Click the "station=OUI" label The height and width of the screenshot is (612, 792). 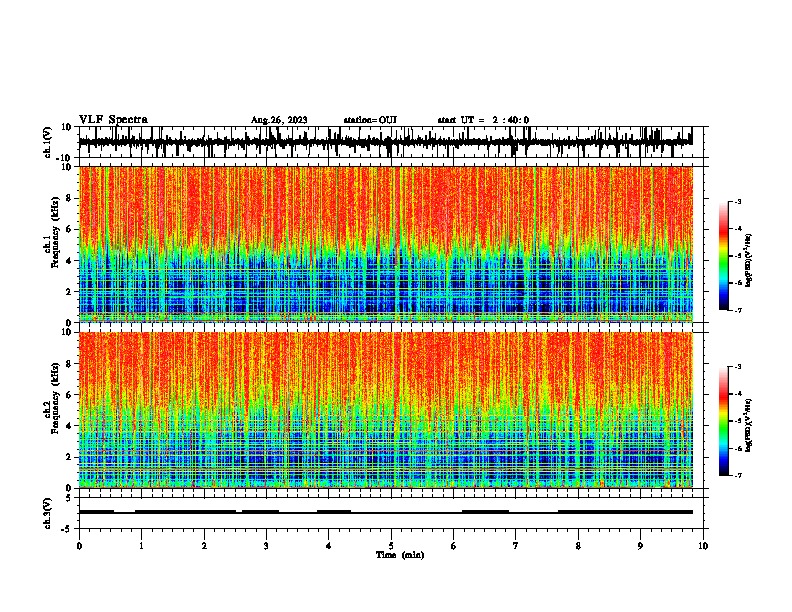pos(370,120)
